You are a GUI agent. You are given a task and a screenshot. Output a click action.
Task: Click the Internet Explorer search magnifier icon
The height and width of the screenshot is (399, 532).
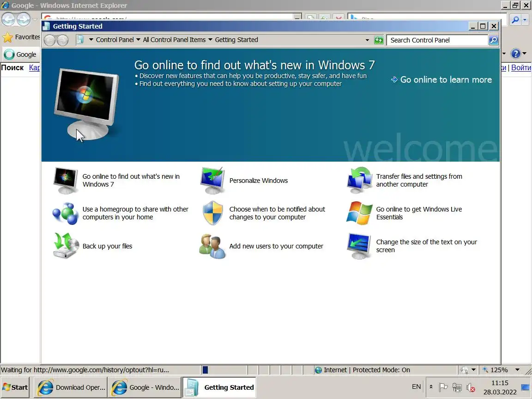[515, 20]
